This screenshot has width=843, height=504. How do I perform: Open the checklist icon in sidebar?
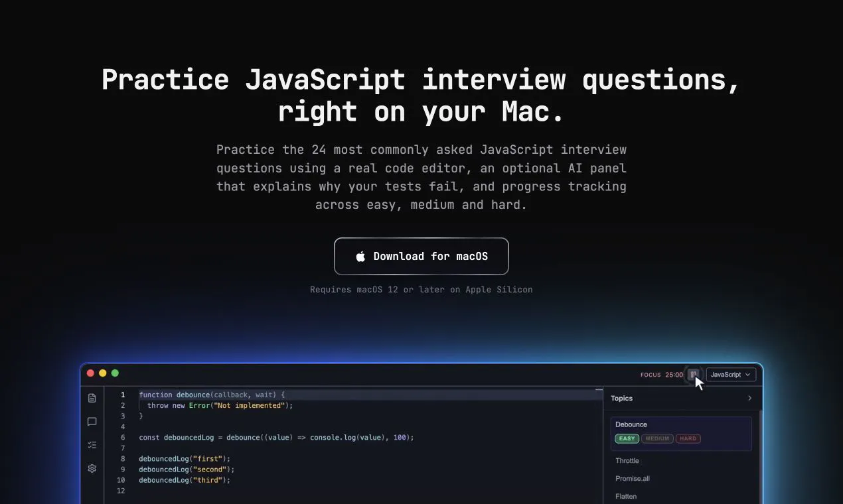[92, 445]
